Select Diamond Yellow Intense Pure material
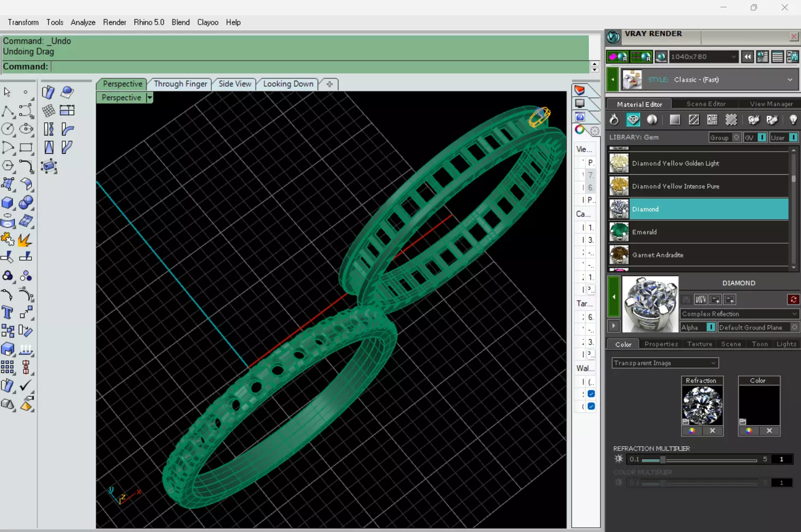 tap(698, 186)
